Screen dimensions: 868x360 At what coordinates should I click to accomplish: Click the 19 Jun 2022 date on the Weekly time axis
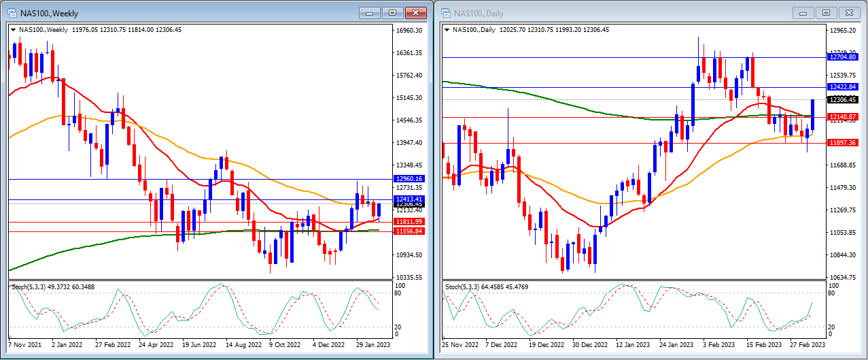click(201, 345)
